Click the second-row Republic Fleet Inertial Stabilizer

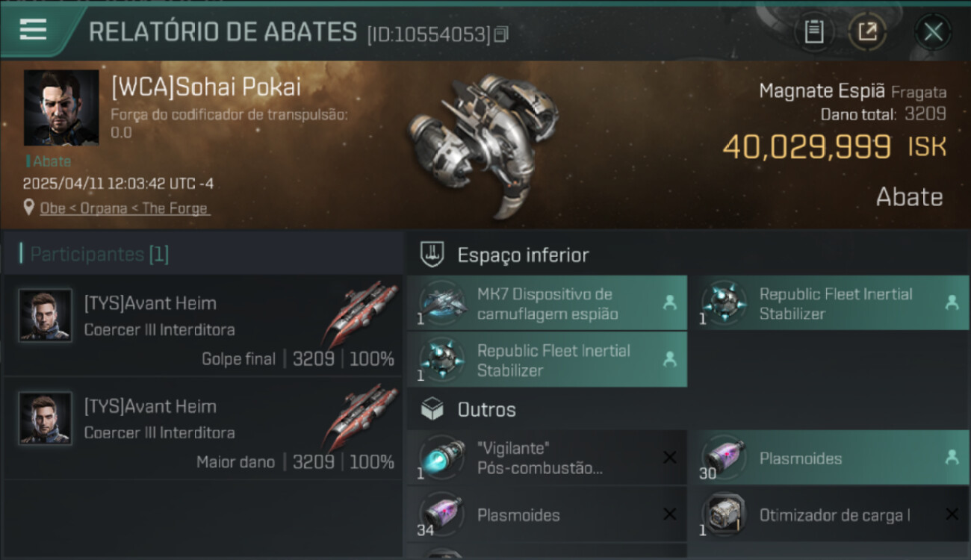point(547,360)
